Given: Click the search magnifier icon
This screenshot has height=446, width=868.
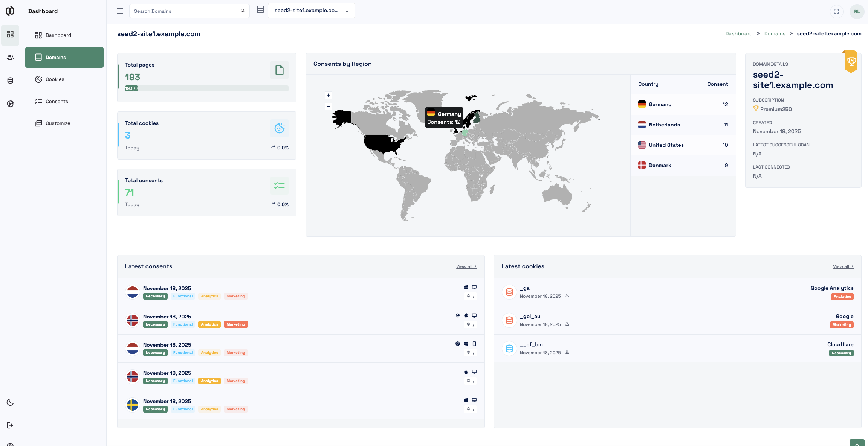Looking at the screenshot, I should pos(243,11).
